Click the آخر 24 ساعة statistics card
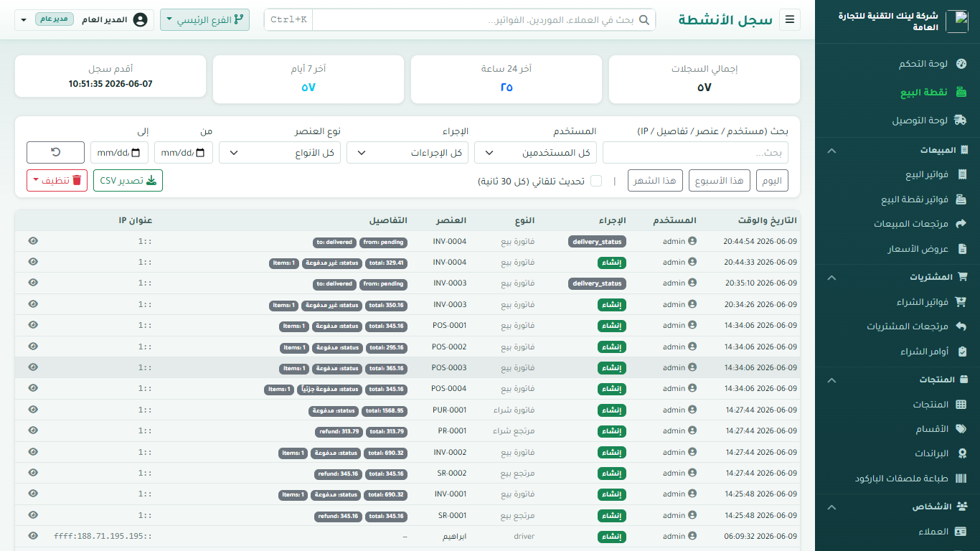The image size is (980, 551). point(507,79)
